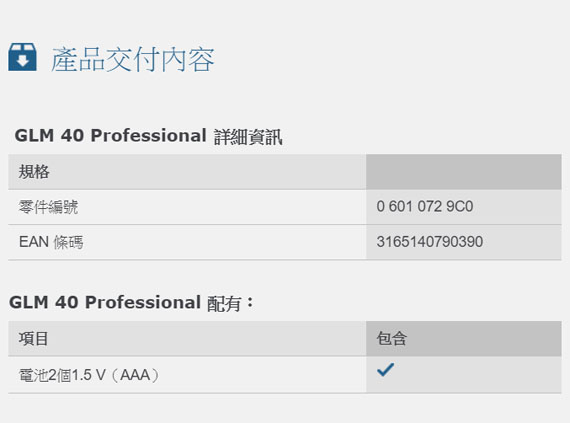Click the word Professional in the 配有 heading

tap(143, 302)
